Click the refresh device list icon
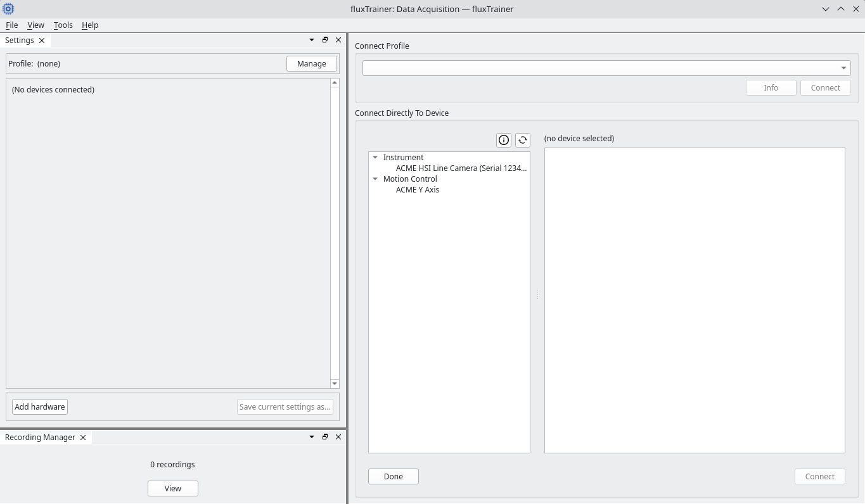This screenshot has height=504, width=865. coord(523,140)
